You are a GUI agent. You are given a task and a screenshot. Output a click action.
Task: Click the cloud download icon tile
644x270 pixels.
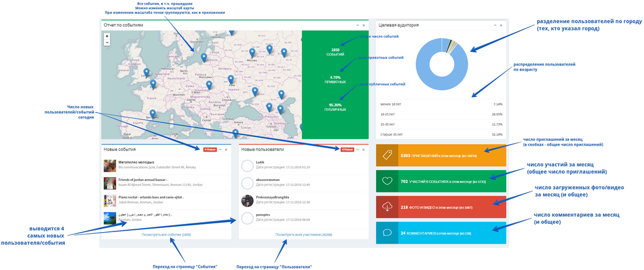click(x=387, y=207)
